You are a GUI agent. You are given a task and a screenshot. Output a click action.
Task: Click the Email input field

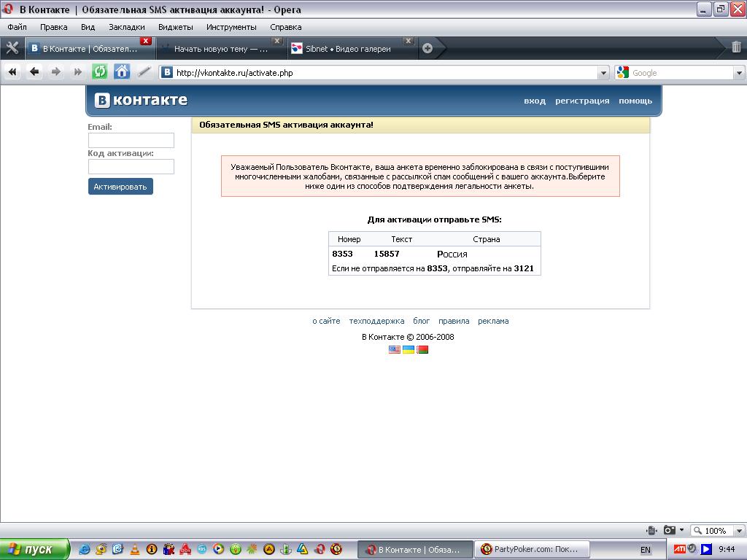click(x=131, y=141)
